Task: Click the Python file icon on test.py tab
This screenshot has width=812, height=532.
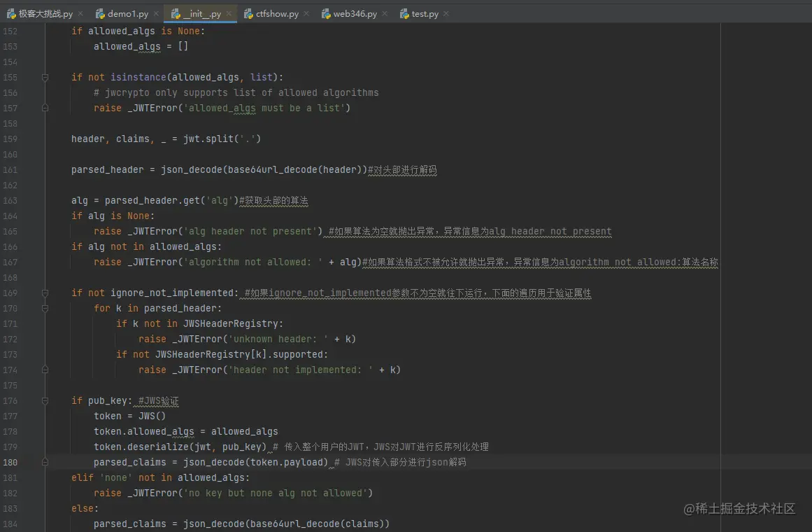Action: click(x=404, y=13)
